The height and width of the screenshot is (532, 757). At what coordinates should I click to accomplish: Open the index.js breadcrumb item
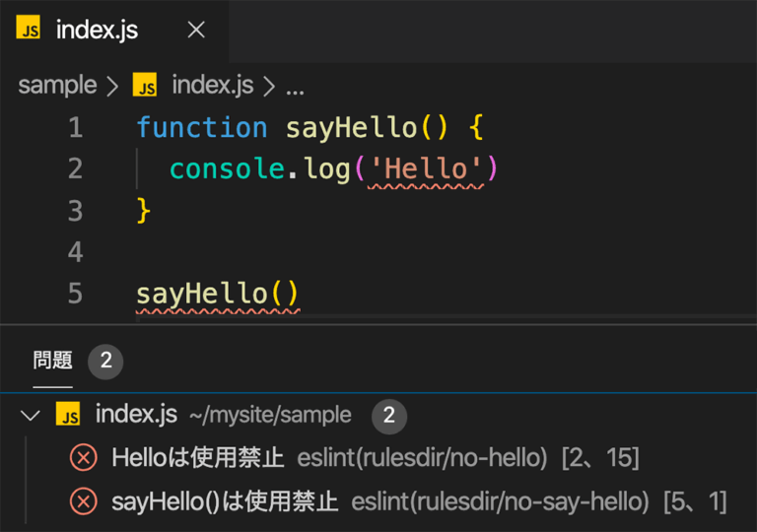[x=213, y=85]
